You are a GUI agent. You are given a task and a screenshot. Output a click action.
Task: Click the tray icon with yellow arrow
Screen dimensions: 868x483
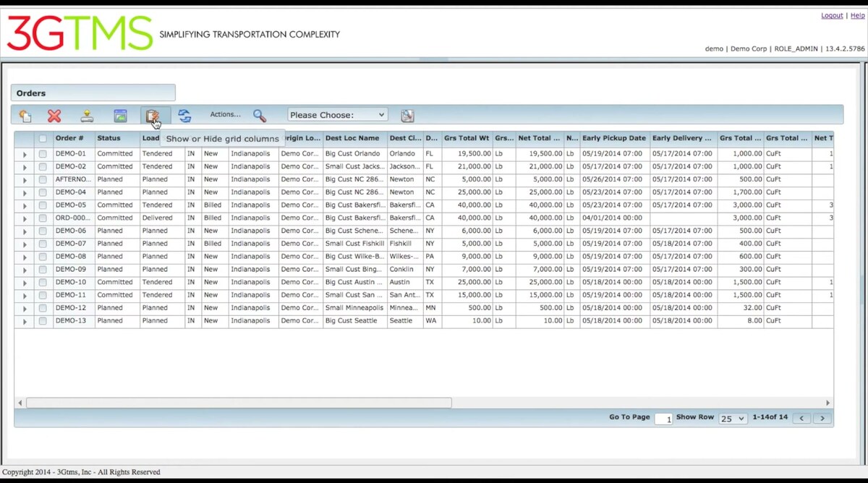click(87, 116)
